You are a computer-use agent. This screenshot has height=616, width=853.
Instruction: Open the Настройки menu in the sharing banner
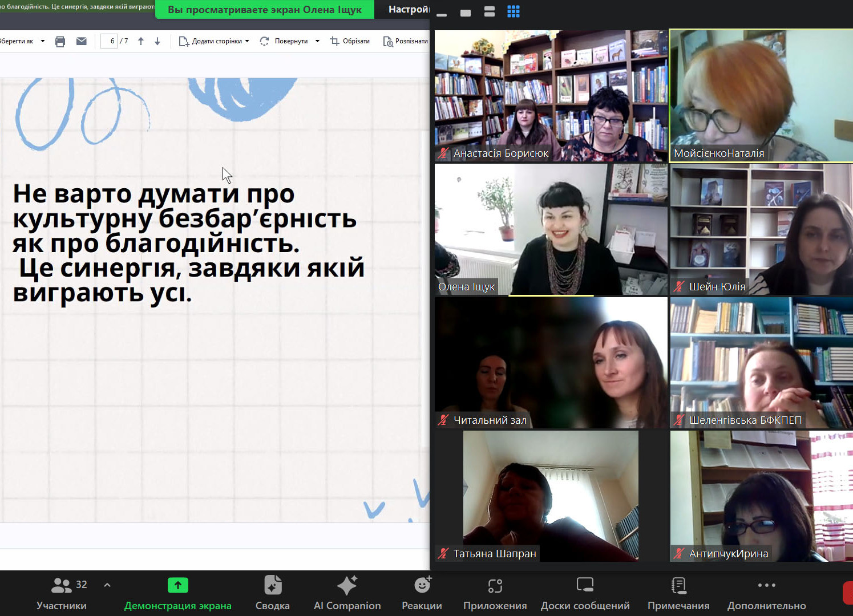pyautogui.click(x=409, y=10)
